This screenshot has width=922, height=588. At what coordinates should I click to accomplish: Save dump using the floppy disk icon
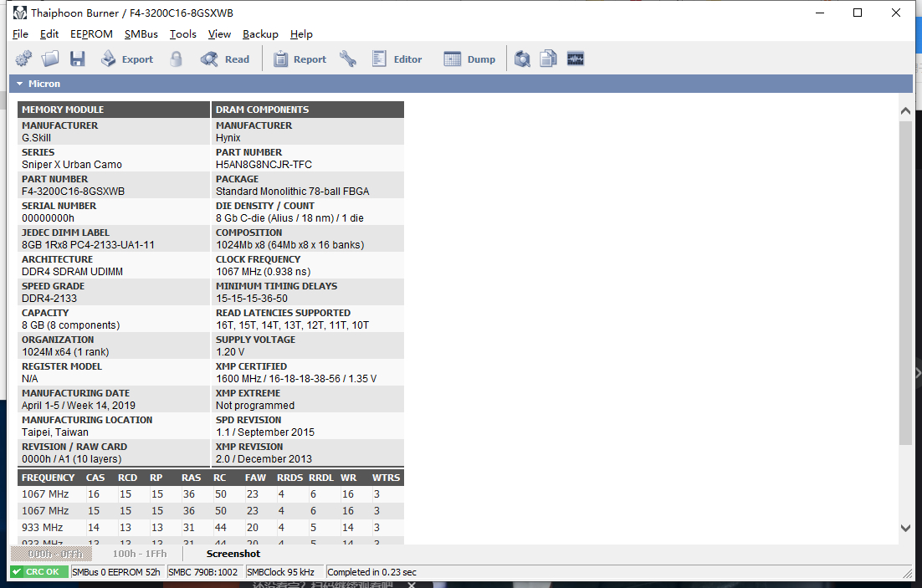[78, 59]
